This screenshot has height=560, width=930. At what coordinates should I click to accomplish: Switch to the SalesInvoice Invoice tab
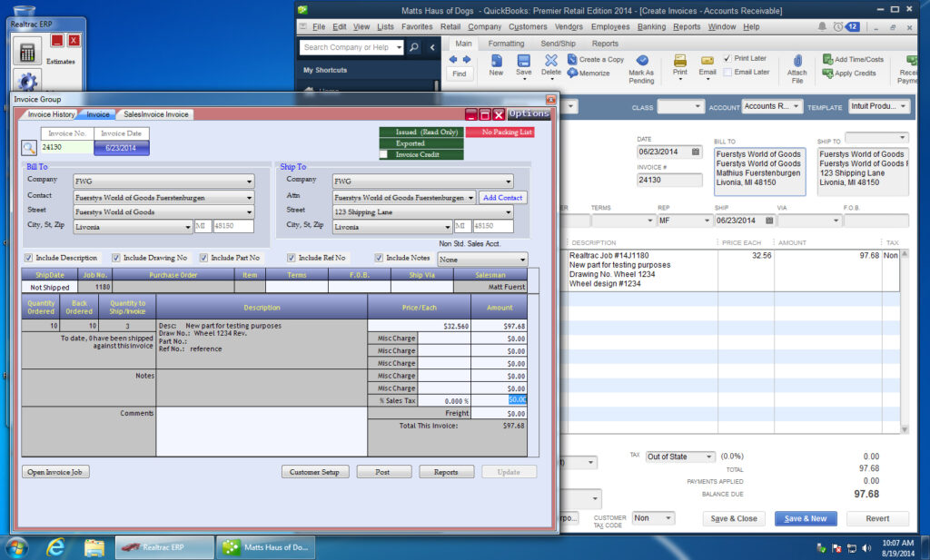pyautogui.click(x=156, y=114)
